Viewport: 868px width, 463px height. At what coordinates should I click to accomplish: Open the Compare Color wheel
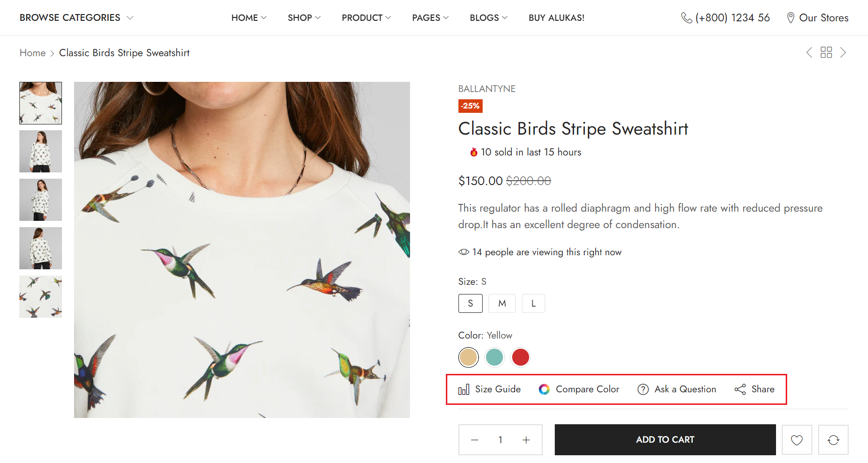coord(579,389)
